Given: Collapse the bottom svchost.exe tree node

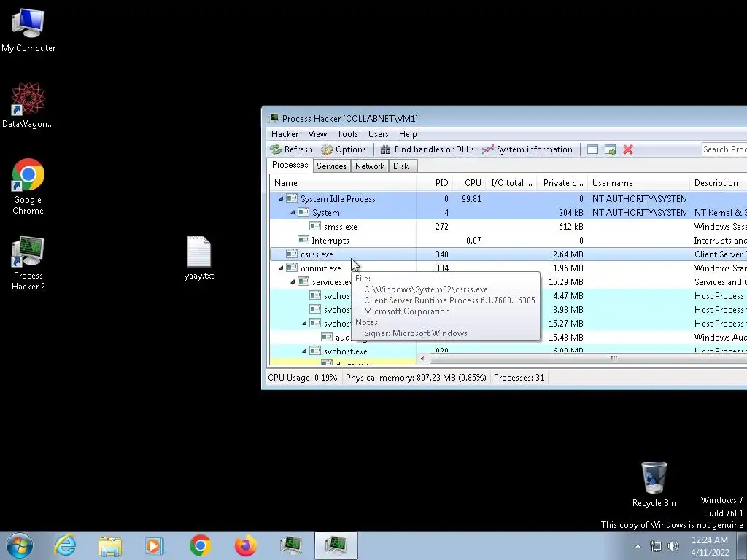Looking at the screenshot, I should (304, 351).
